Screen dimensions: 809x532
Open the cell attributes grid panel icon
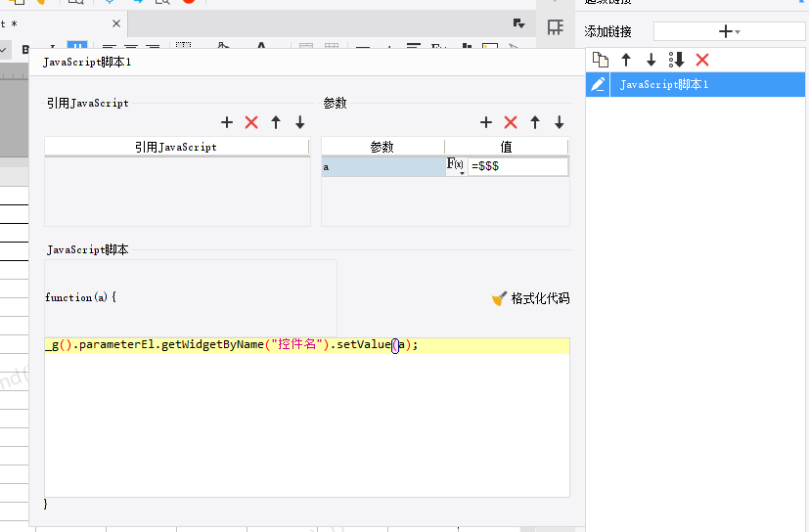pyautogui.click(x=556, y=27)
